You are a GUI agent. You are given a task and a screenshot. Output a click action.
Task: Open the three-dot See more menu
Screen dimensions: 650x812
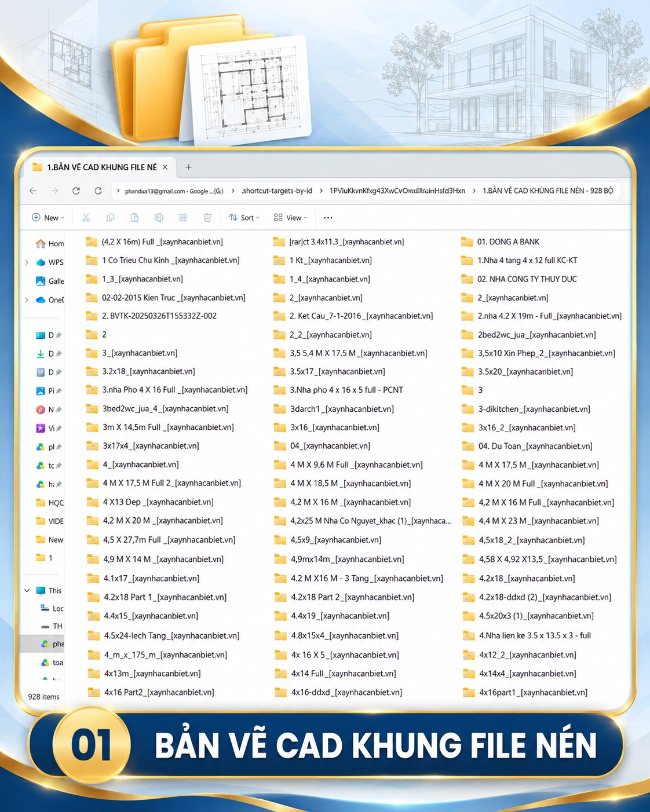click(328, 218)
